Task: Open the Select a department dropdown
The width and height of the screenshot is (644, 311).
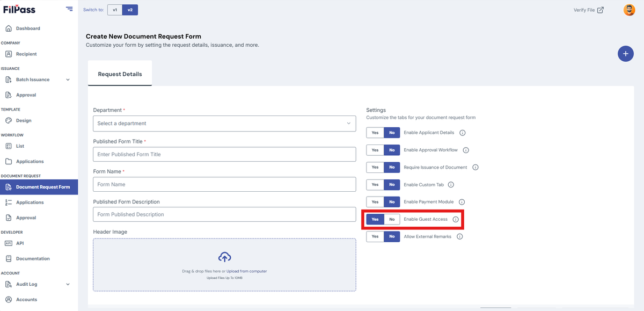Action: (224, 124)
